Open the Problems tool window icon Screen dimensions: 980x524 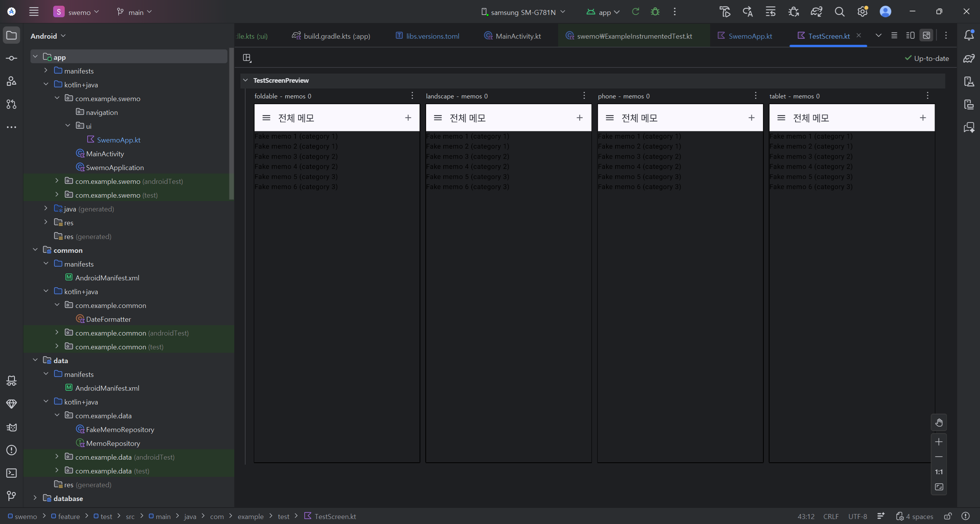coord(11,450)
